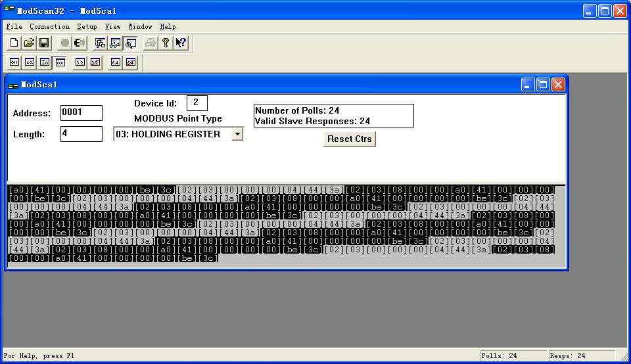
Task: Close the ModSca1 child window
Action: (x=558, y=85)
